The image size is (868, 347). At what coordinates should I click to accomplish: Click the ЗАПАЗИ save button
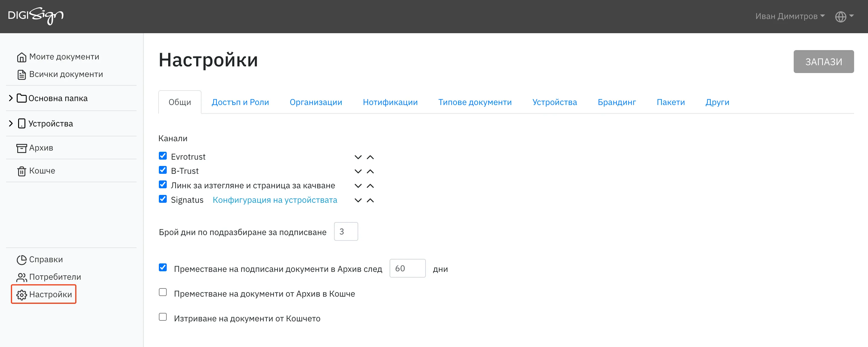point(823,62)
